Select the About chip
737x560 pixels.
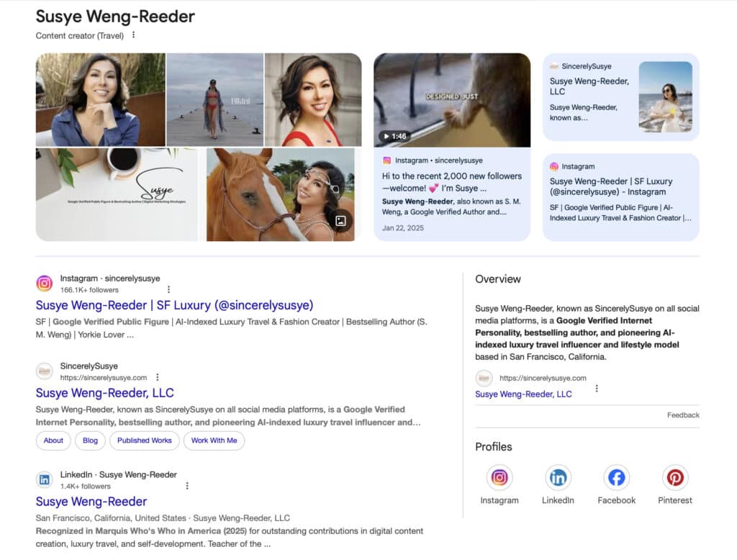click(x=53, y=441)
